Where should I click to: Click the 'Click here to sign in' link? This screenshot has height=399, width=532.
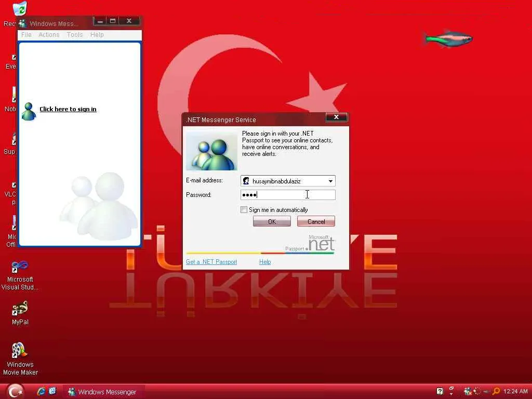68,109
